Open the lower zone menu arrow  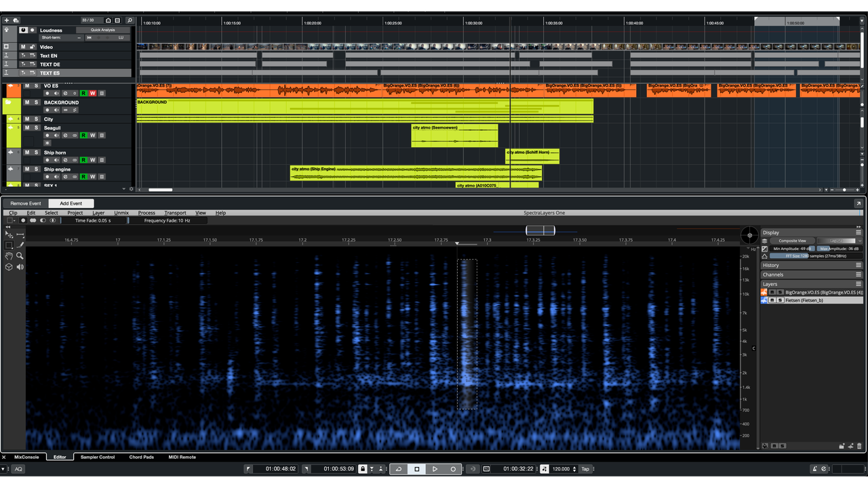(3, 469)
